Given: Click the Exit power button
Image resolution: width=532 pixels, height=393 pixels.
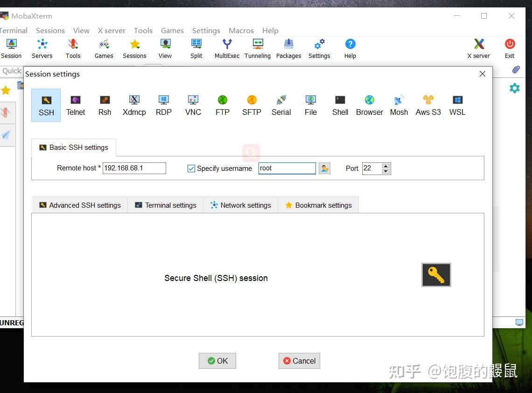Looking at the screenshot, I should [x=510, y=49].
